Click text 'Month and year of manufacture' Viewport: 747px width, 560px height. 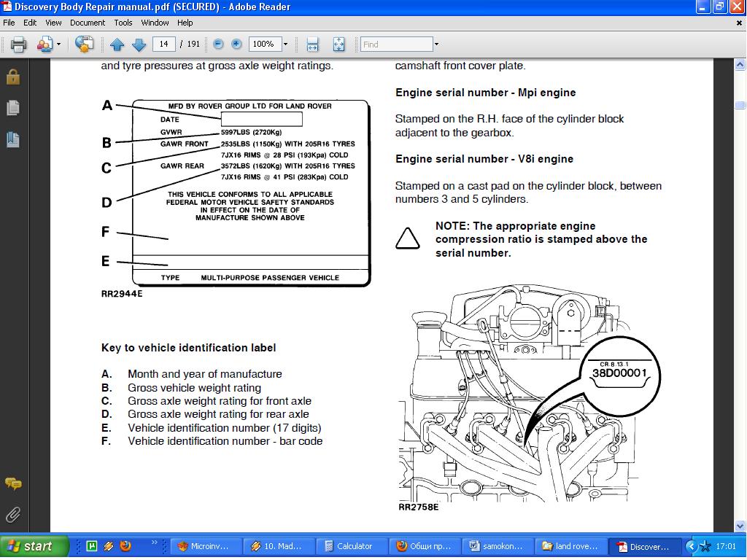[x=205, y=374]
